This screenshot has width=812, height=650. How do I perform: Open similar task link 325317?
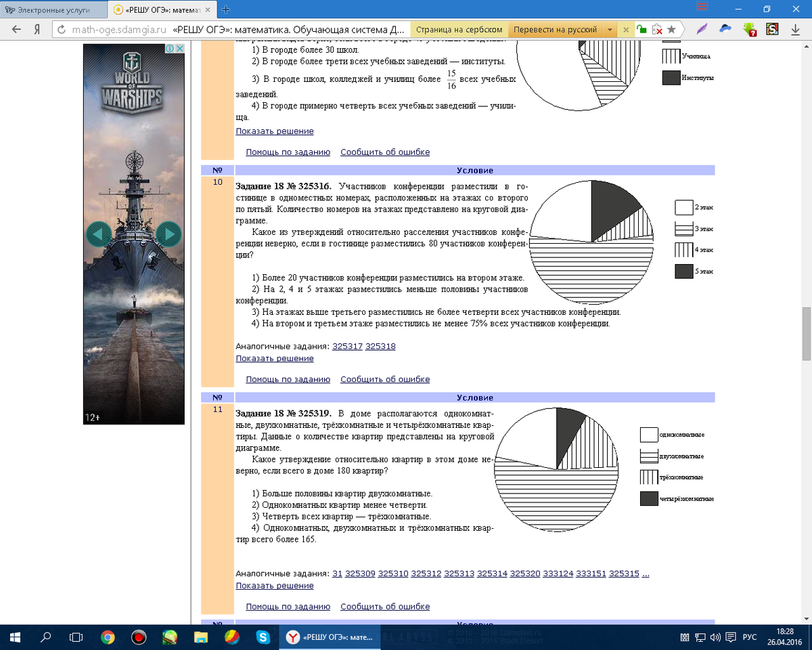point(347,346)
